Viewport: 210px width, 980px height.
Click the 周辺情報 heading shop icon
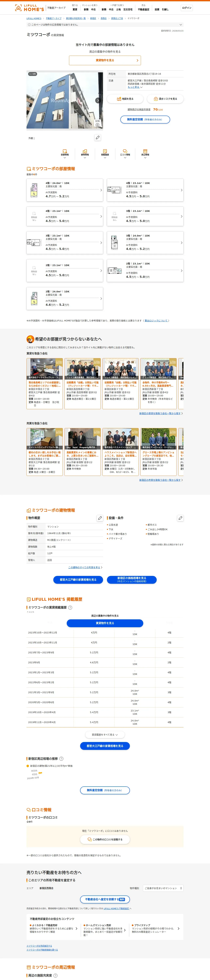coord(29,967)
